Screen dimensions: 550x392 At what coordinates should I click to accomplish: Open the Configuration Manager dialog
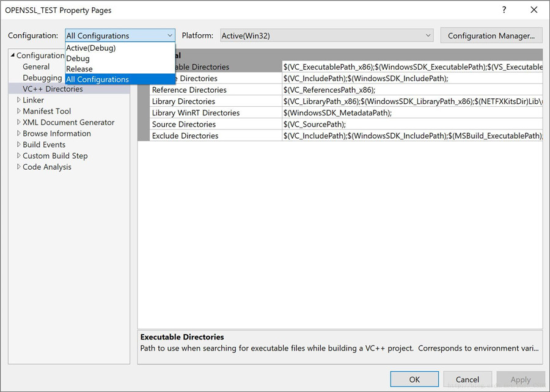[x=491, y=36]
